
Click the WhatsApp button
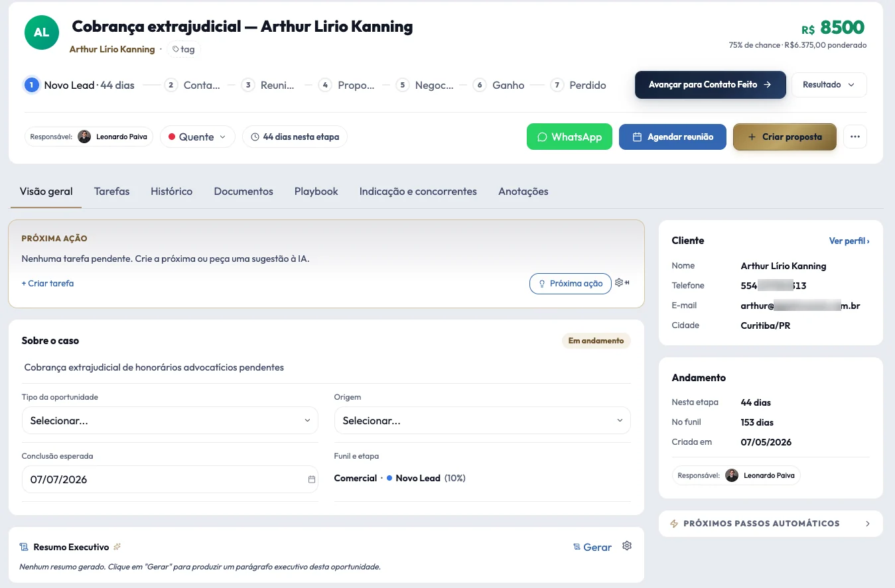click(569, 137)
